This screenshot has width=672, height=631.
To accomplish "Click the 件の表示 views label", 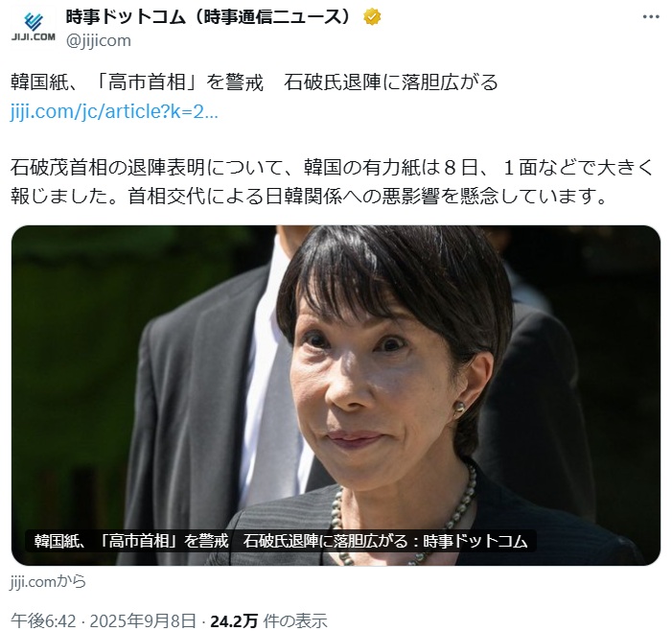I will (295, 620).
